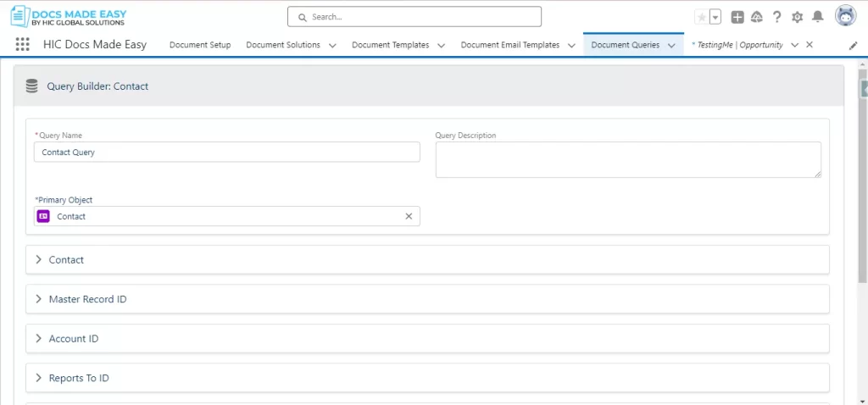868x405 pixels.
Task: Select the Document Queries tab
Action: 625,45
